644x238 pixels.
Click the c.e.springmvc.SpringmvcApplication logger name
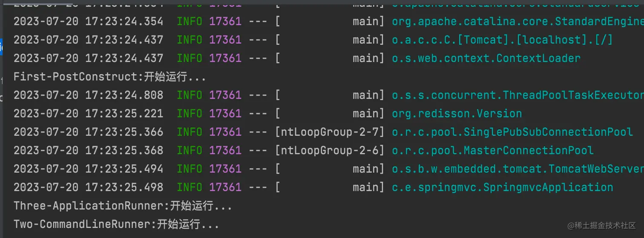503,187
